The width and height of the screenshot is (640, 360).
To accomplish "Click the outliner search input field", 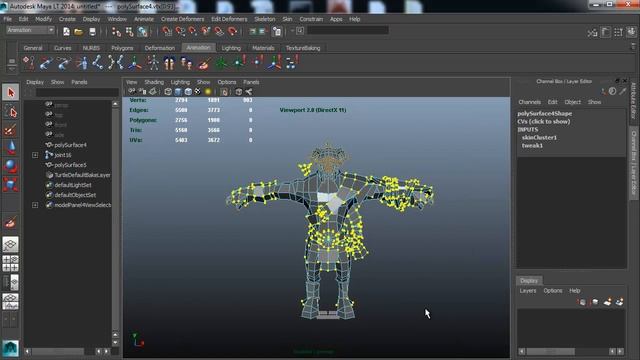I will coord(77,93).
